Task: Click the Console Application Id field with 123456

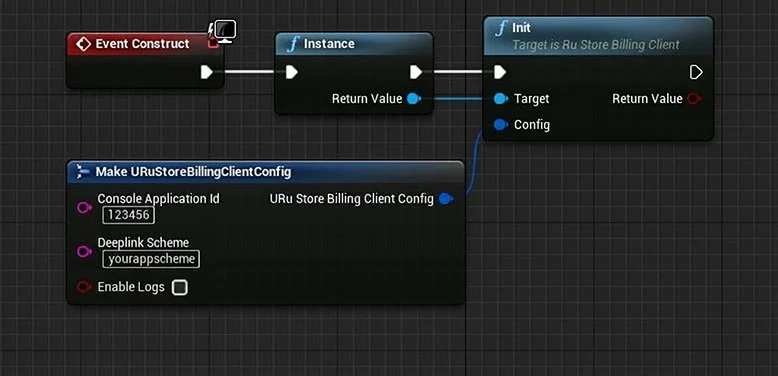Action: (x=129, y=215)
